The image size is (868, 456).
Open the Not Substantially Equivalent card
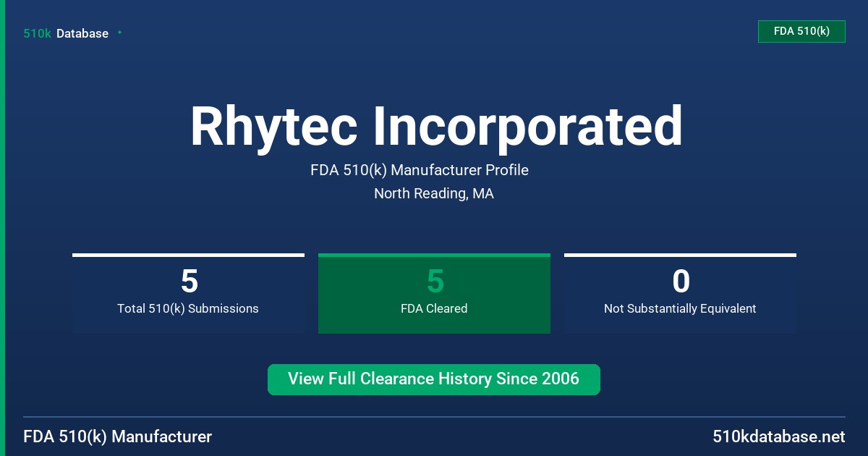tap(680, 294)
